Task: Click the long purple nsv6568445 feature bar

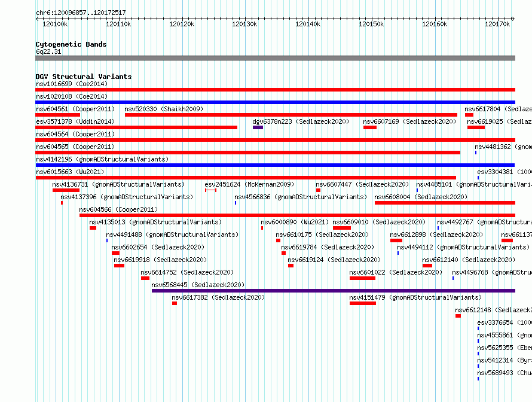Action: pos(334,291)
